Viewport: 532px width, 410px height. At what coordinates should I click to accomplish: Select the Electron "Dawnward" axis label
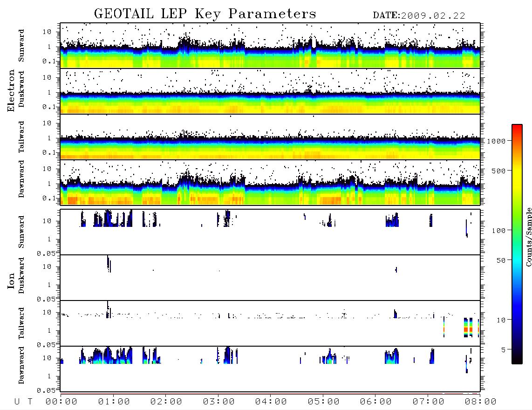pyautogui.click(x=21, y=179)
